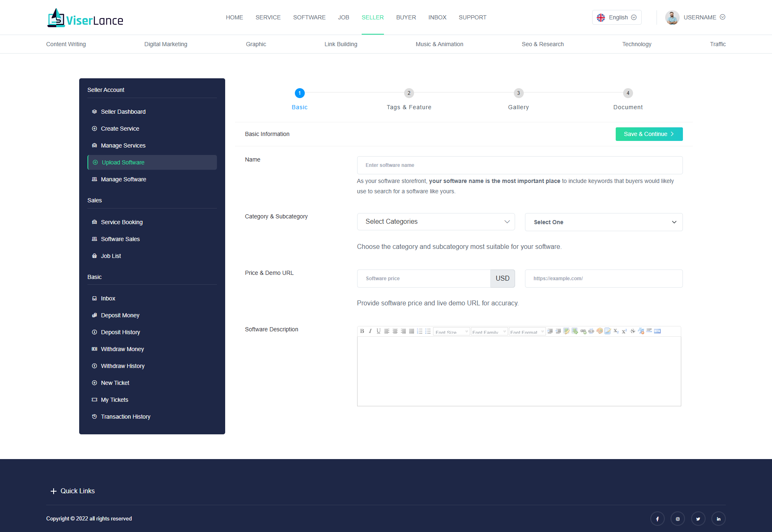Open Withdraw Money in sidebar
Viewport: 772px width, 532px height.
coord(152,349)
